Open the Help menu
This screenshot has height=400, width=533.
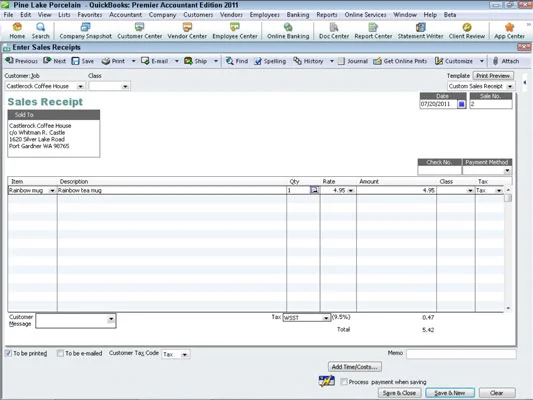click(430, 15)
